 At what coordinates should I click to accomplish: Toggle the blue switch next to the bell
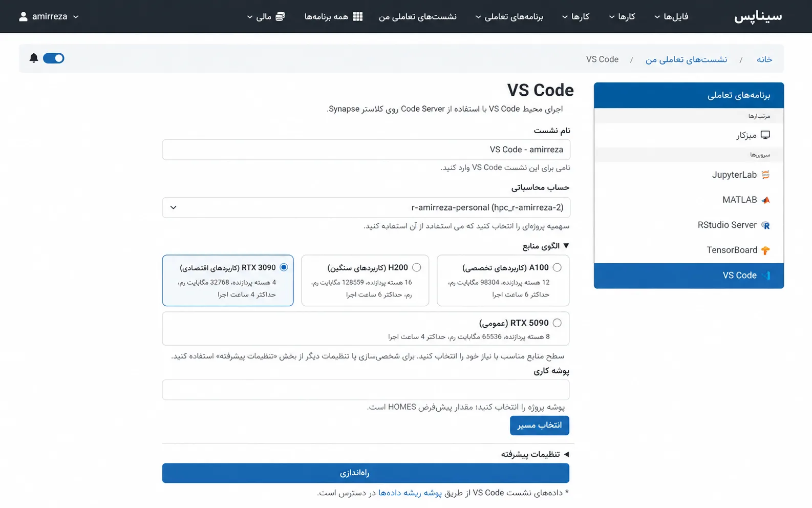pyautogui.click(x=54, y=58)
